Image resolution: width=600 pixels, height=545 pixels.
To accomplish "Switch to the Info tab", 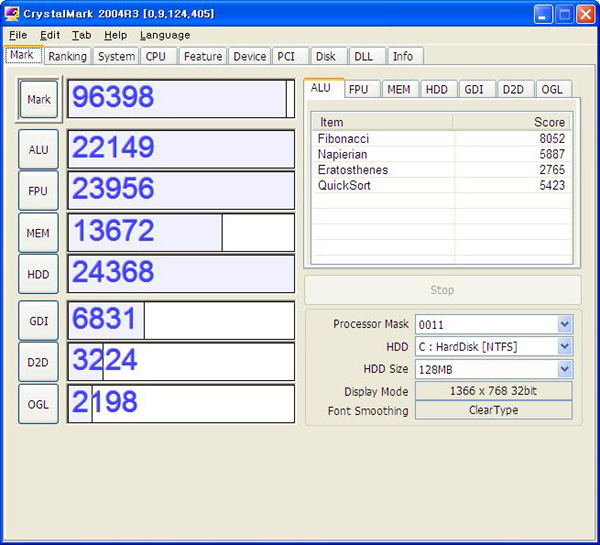I will [x=406, y=56].
